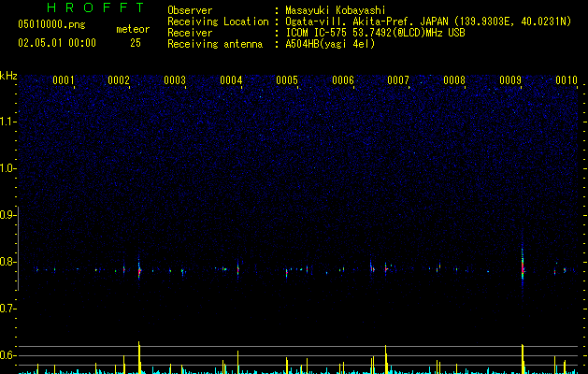
Task: Select the ICOM IC-575 receiver value
Action: (375, 33)
